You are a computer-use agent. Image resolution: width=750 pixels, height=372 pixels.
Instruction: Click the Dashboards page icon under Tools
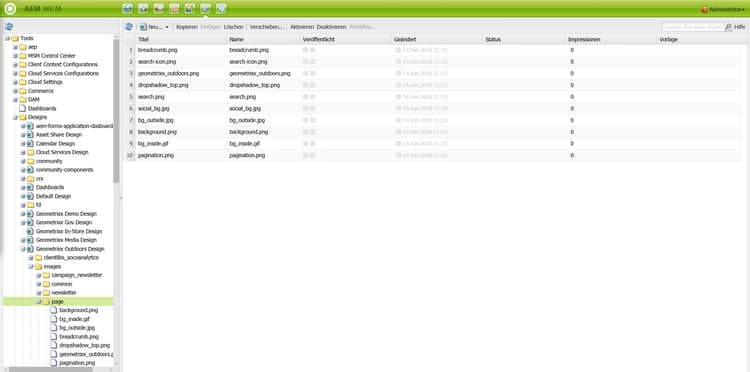(x=22, y=109)
